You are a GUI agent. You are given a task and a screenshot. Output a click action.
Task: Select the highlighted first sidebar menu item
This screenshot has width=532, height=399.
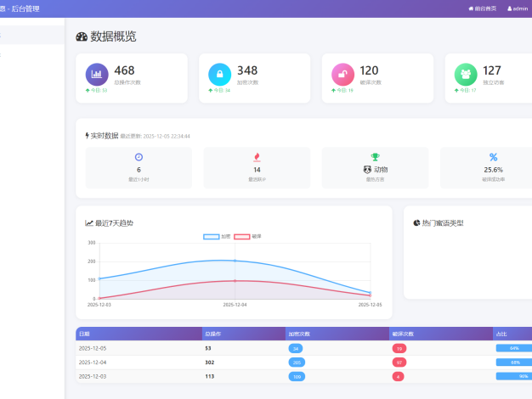[32, 35]
